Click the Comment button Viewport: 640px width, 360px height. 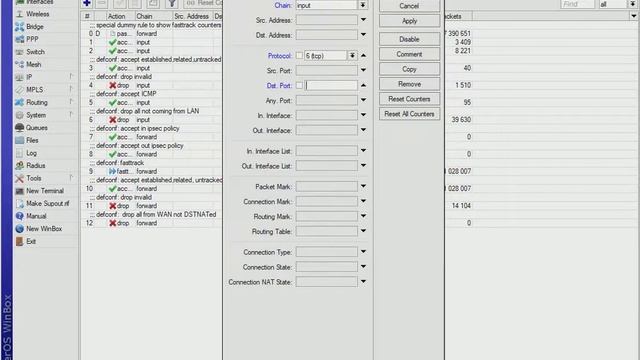tap(409, 54)
